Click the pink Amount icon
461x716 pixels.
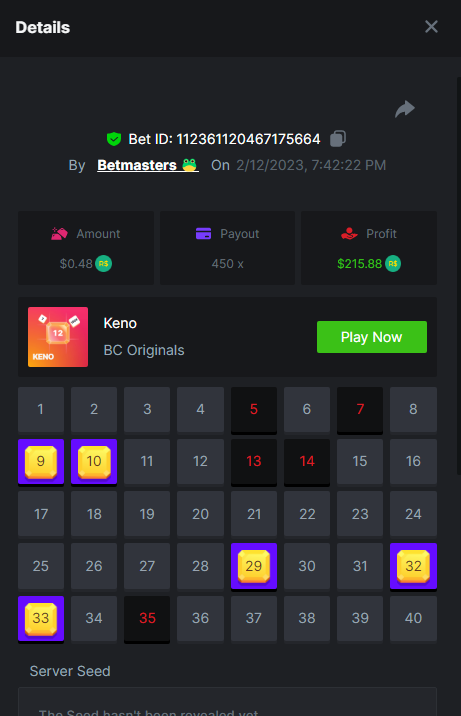tap(59, 233)
